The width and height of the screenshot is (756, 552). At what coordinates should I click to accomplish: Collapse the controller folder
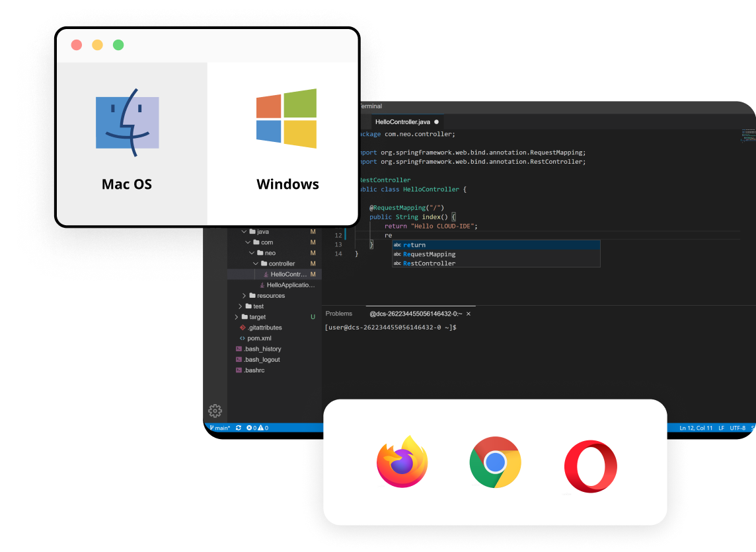pos(256,263)
